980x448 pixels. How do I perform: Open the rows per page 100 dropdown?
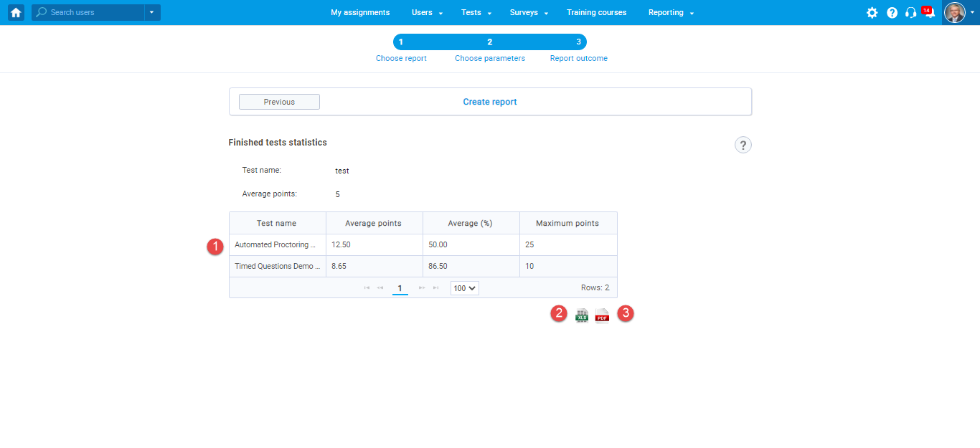(x=464, y=288)
